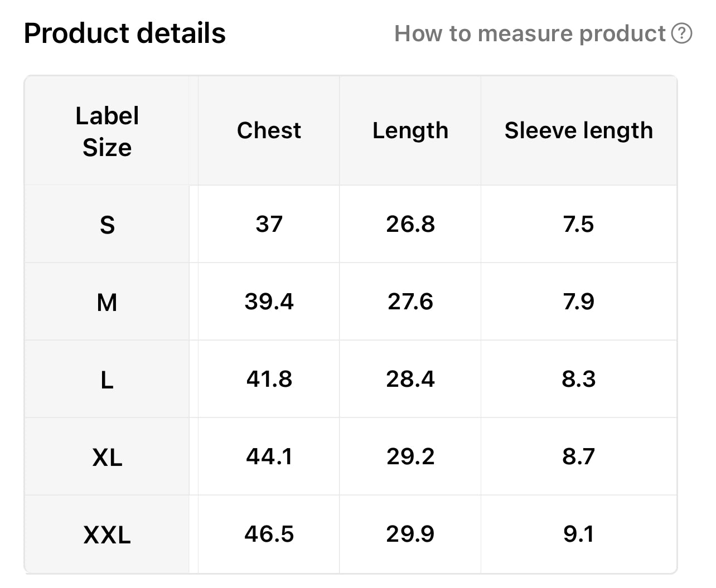The width and height of the screenshot is (716, 588).
Task: Click length value 28.4 for size L
Action: pyautogui.click(x=410, y=379)
